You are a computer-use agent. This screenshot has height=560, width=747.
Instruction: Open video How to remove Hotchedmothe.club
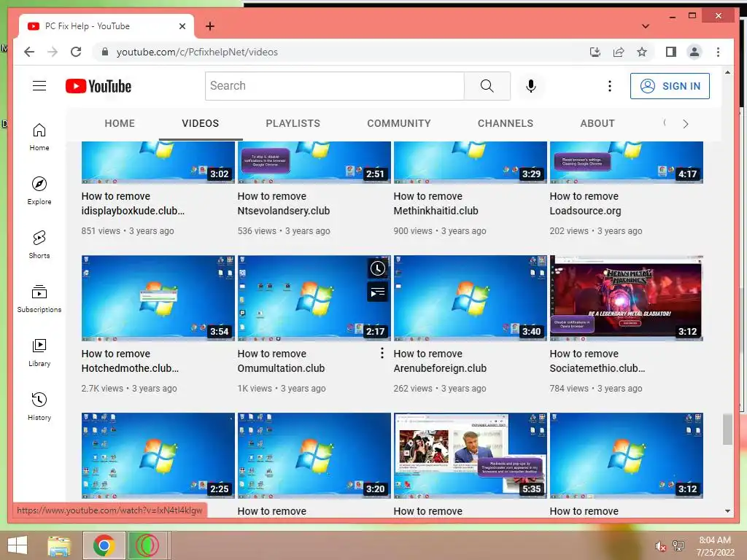[130, 361]
